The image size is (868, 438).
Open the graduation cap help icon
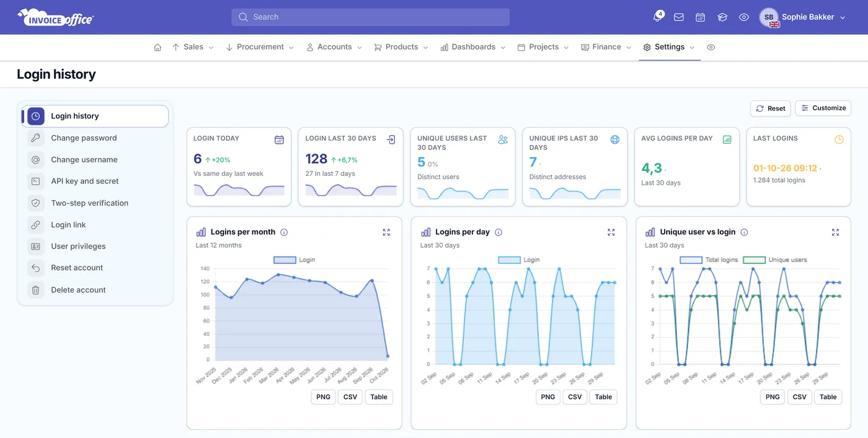click(722, 17)
